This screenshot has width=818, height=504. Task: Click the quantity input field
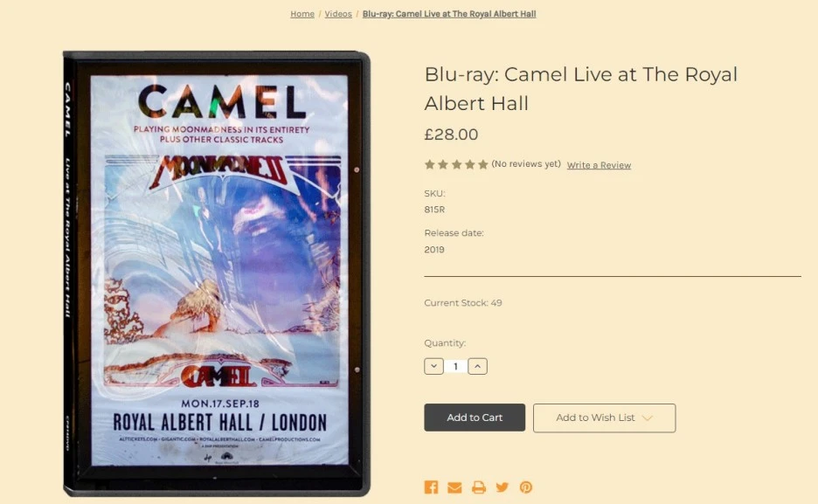click(456, 366)
